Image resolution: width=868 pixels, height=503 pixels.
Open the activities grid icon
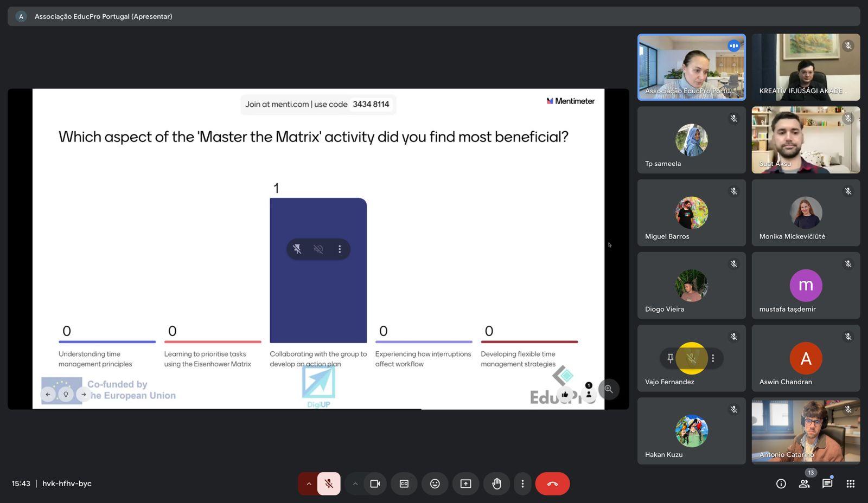[x=850, y=483]
